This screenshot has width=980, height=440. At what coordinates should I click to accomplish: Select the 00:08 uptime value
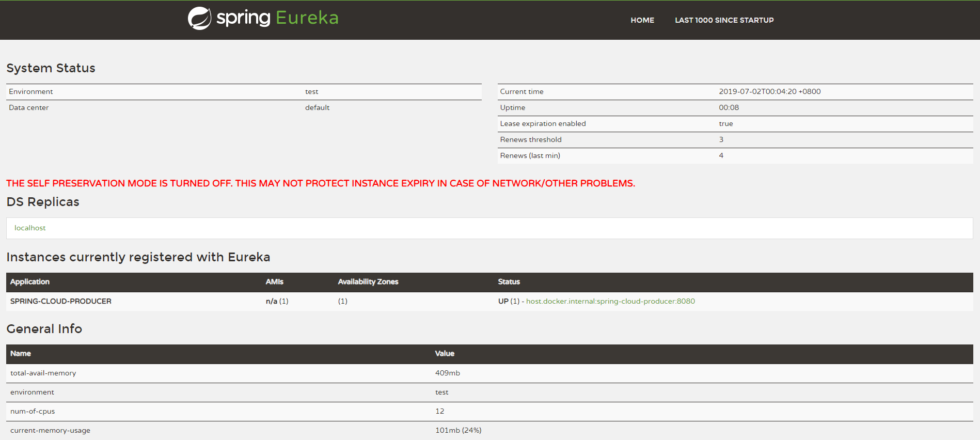point(729,107)
